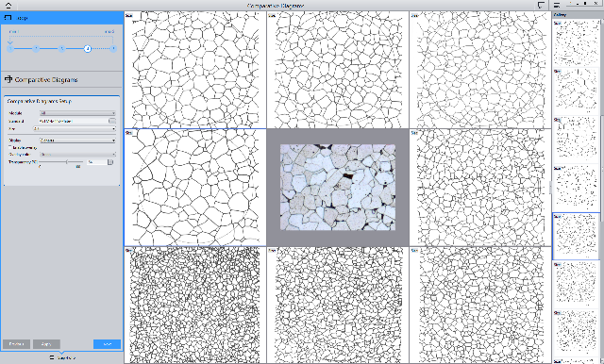The width and height of the screenshot is (604, 364).
Task: Open the comment bubble icon in title bar
Action: point(541,5)
